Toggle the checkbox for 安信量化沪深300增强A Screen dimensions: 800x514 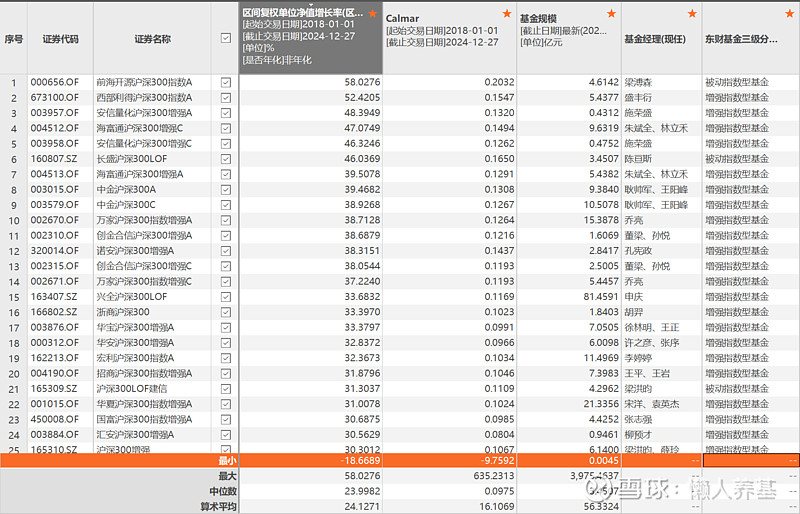226,113
